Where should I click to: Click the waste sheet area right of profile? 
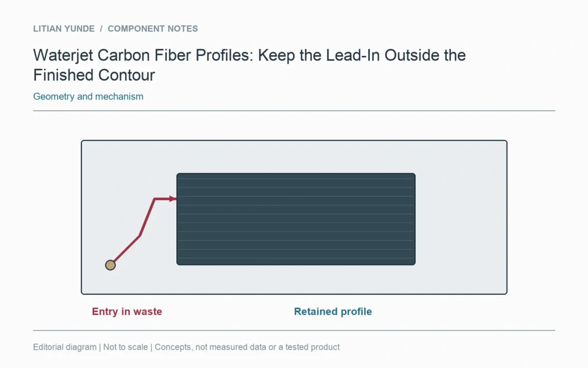point(461,217)
